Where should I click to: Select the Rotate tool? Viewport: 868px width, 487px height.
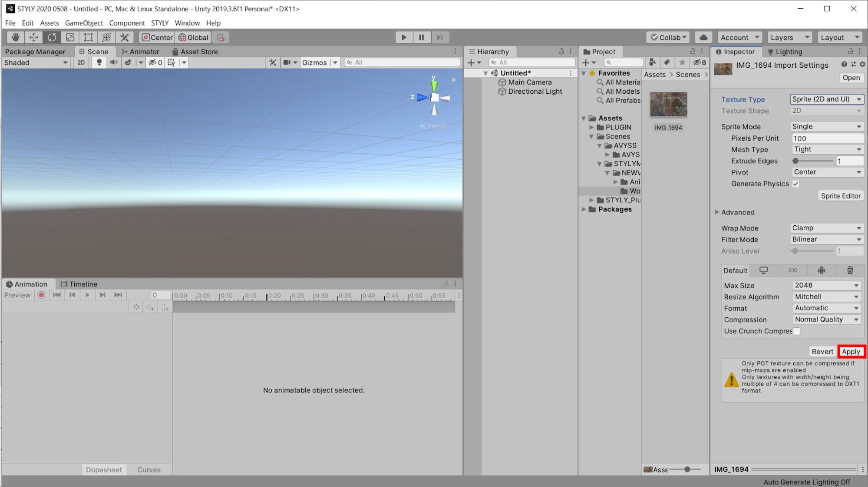(52, 37)
